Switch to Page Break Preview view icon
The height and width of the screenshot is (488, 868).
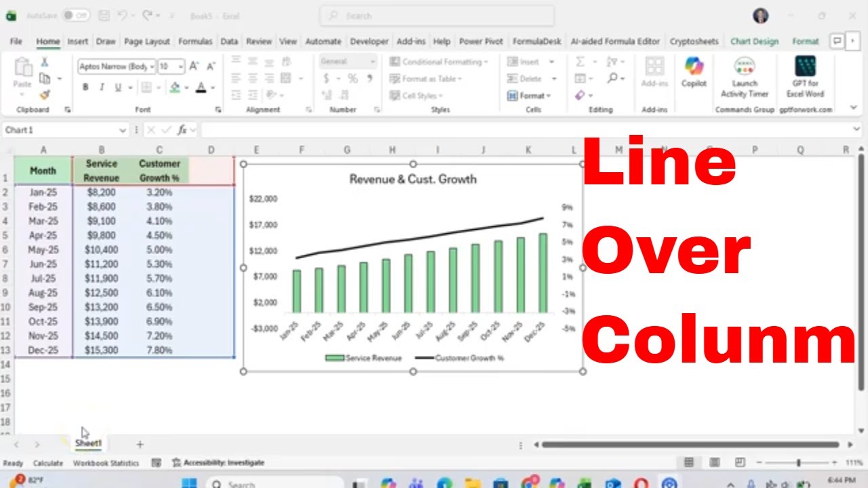(x=741, y=462)
